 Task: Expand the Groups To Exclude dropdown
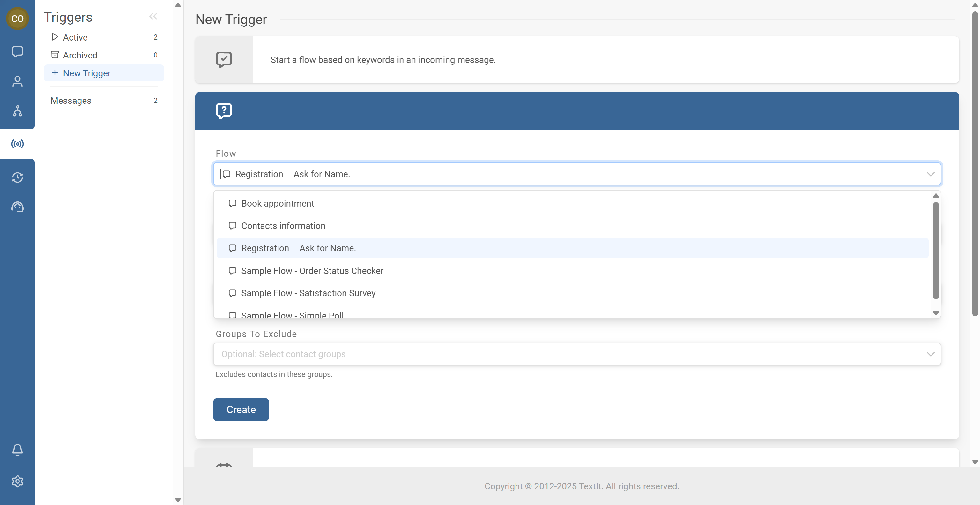tap(931, 354)
